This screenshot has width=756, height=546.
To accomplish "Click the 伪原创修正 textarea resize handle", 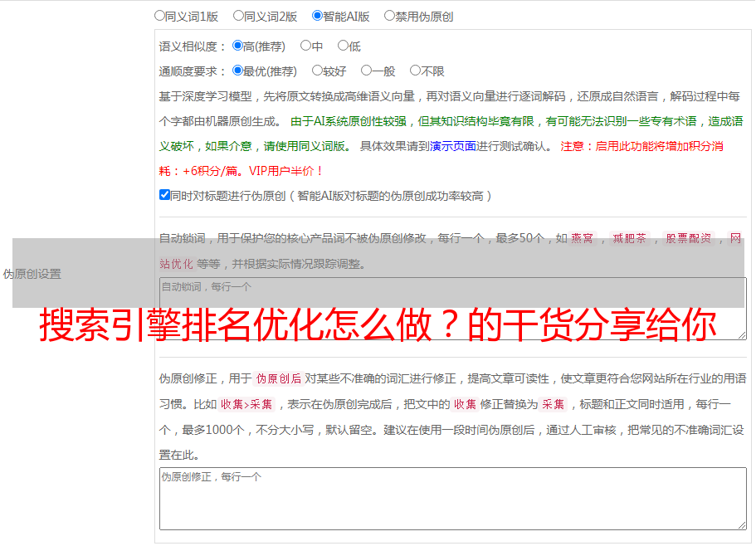I will click(742, 525).
